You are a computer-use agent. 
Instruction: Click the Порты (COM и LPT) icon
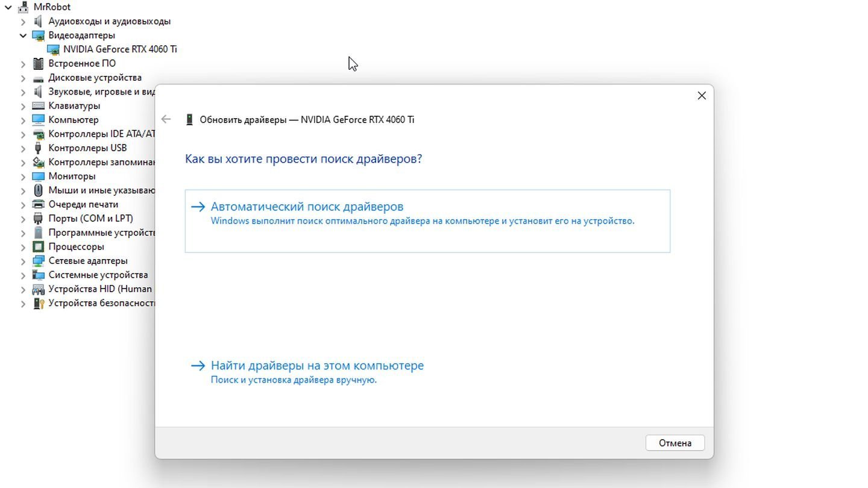[38, 219]
